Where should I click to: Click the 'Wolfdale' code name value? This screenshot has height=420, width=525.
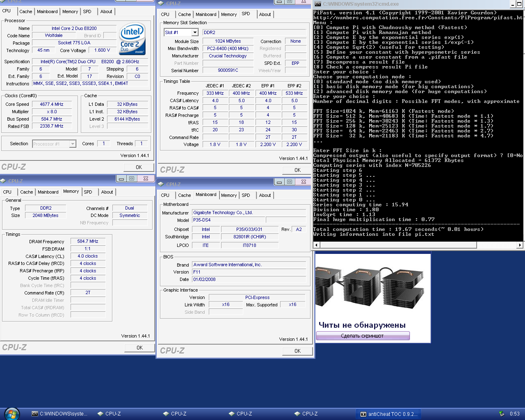54,36
